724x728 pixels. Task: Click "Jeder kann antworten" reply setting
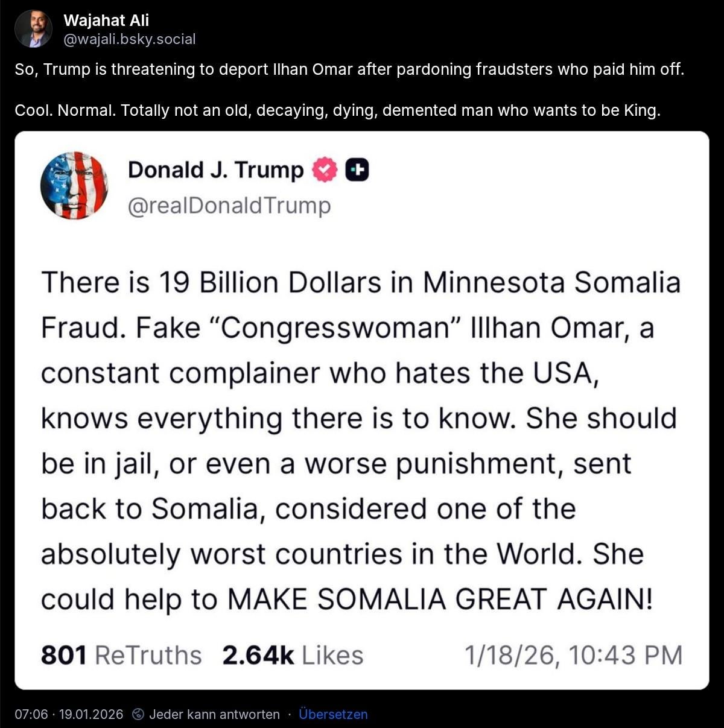[x=214, y=714]
